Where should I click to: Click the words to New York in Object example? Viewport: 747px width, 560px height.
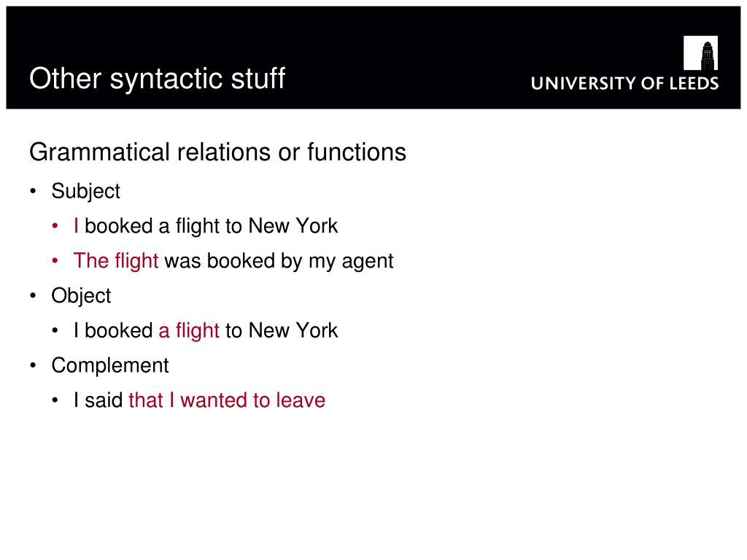pos(282,330)
